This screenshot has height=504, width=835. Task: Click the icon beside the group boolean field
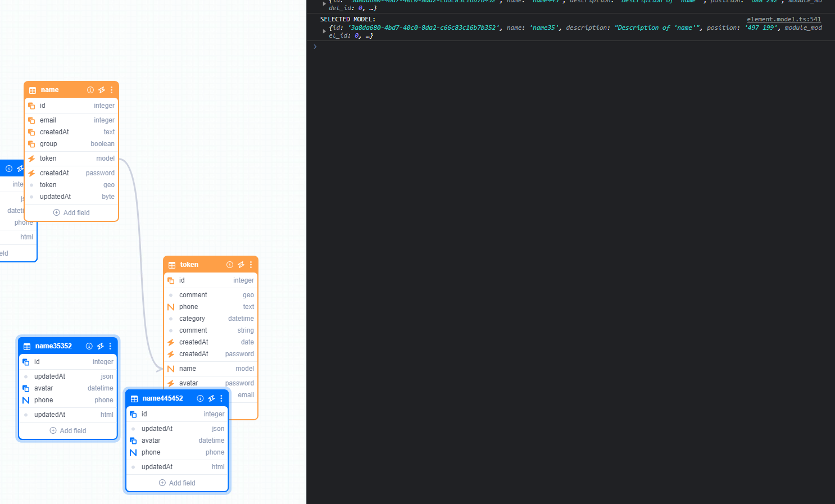(31, 144)
